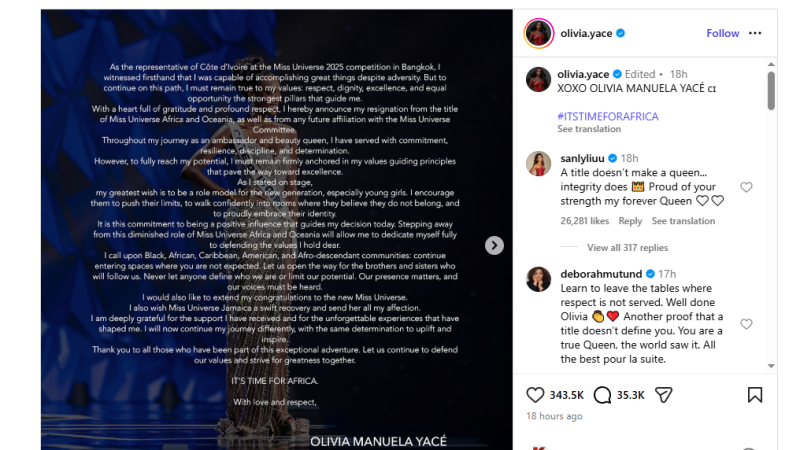Like sanlyliuu's comment

click(x=746, y=187)
